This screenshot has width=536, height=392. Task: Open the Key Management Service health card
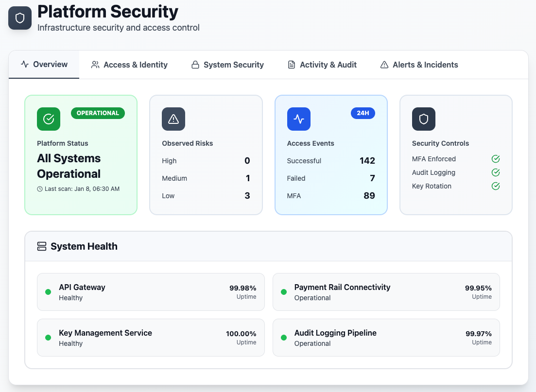coord(151,338)
